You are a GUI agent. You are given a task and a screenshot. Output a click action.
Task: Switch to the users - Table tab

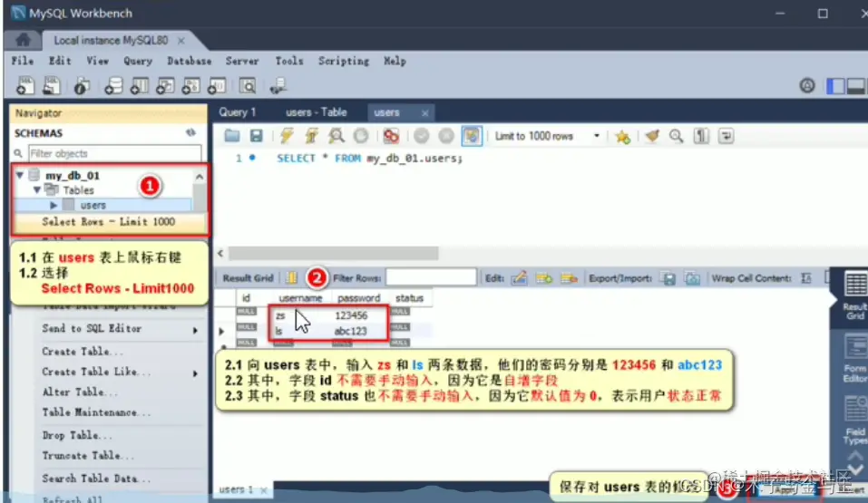316,112
